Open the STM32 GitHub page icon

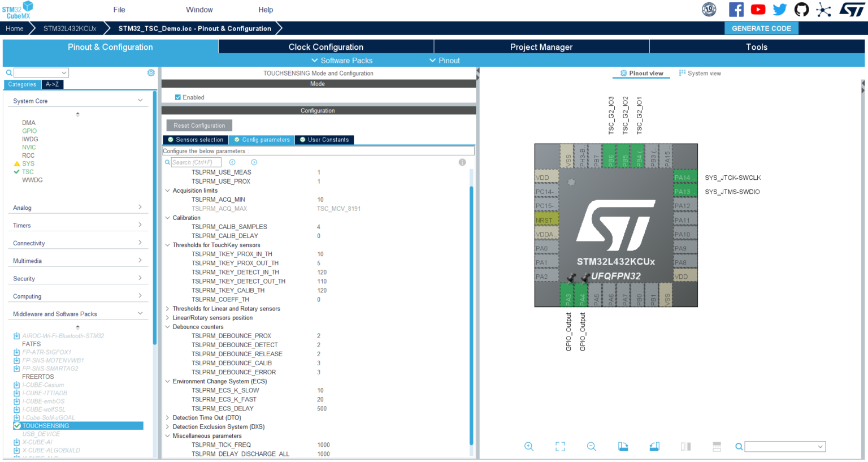(801, 9)
